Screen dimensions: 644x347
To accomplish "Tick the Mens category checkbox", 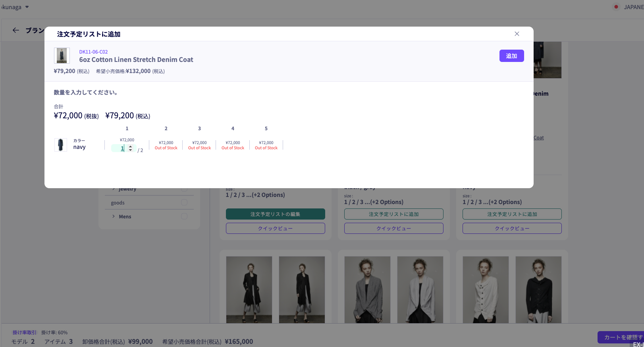I will (184, 216).
